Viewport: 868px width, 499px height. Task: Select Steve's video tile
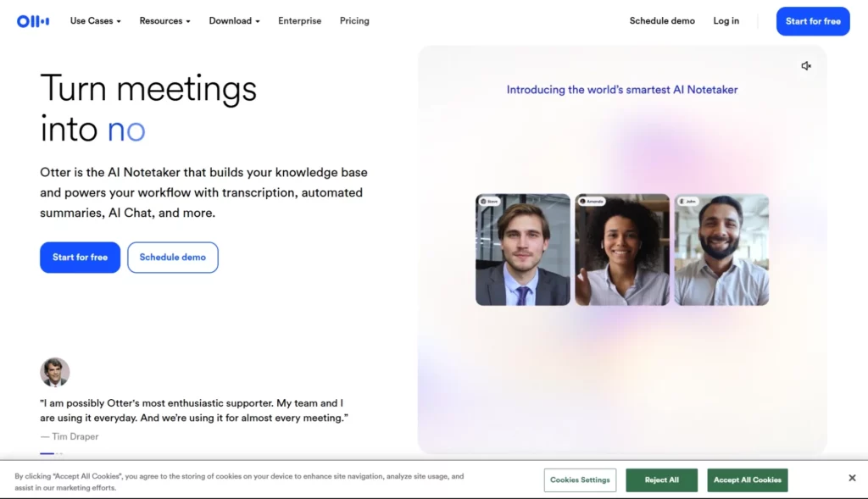(x=523, y=250)
